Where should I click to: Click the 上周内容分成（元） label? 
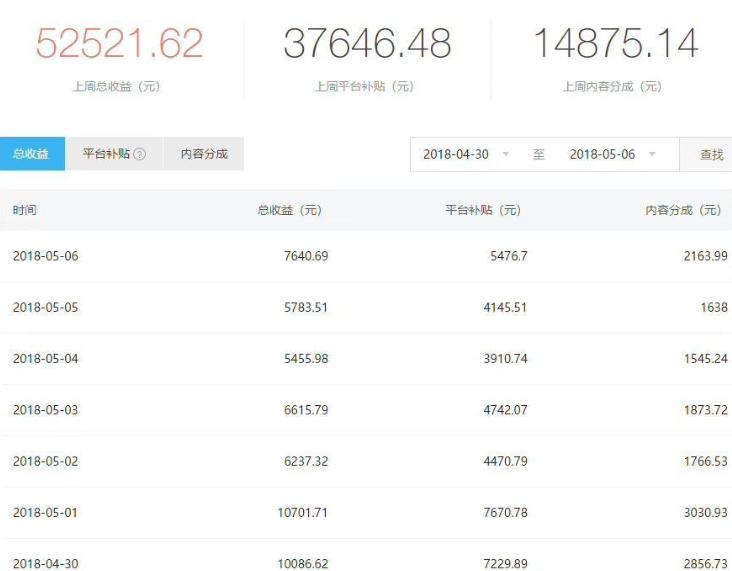[x=612, y=86]
